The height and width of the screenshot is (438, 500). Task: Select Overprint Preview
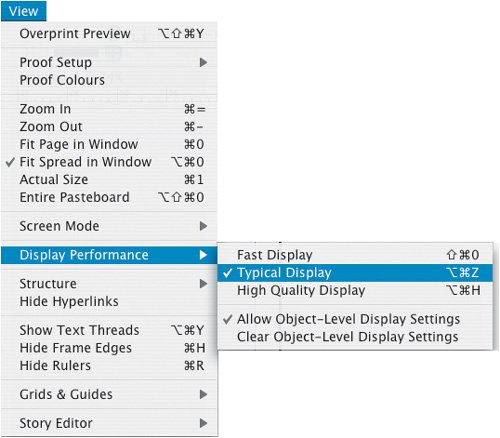109,34
